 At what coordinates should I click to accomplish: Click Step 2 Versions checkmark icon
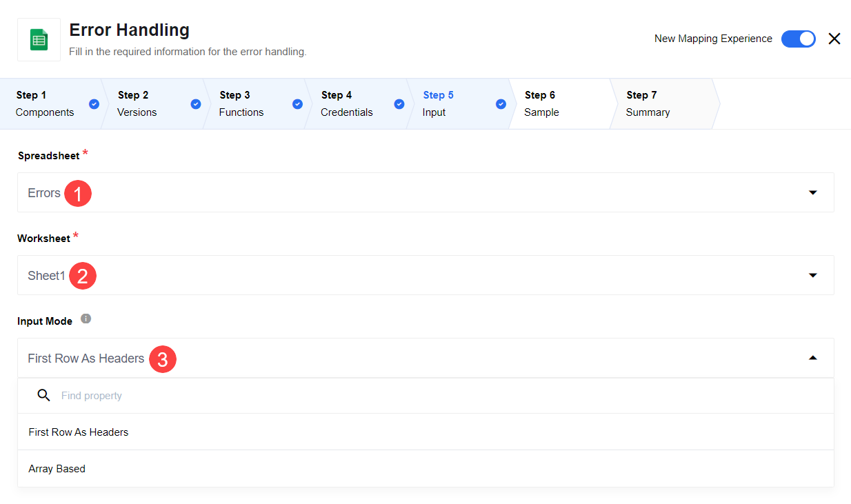tap(196, 104)
